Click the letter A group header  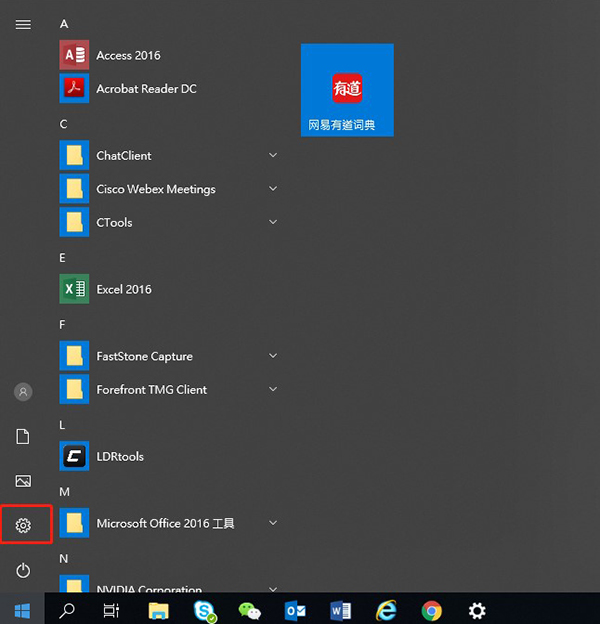pyautogui.click(x=64, y=24)
